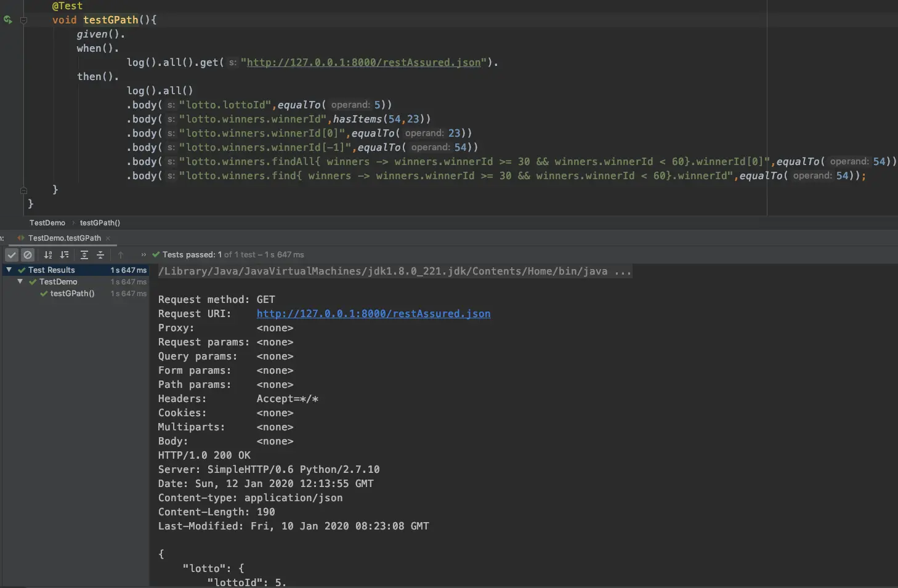Click the "Request method: GET" console line
Image resolution: width=898 pixels, height=588 pixels.
[x=217, y=299]
